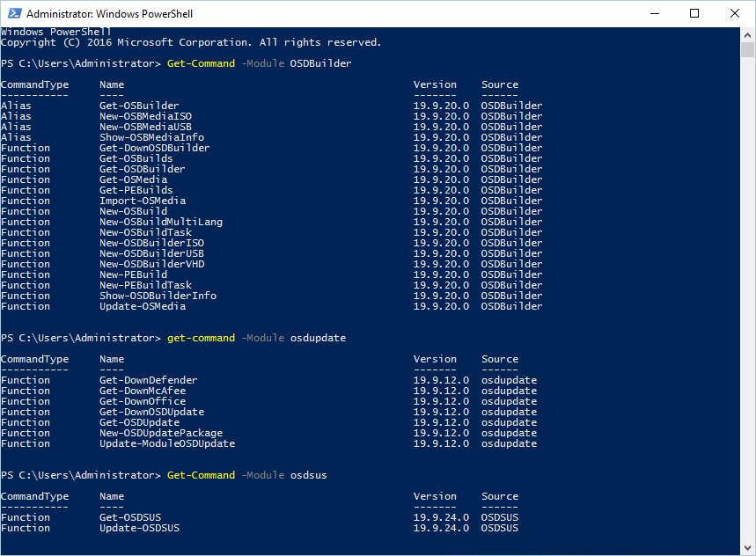Click Show-OSDBuilderInfo function name
Screen dimensions: 756x556
158,296
